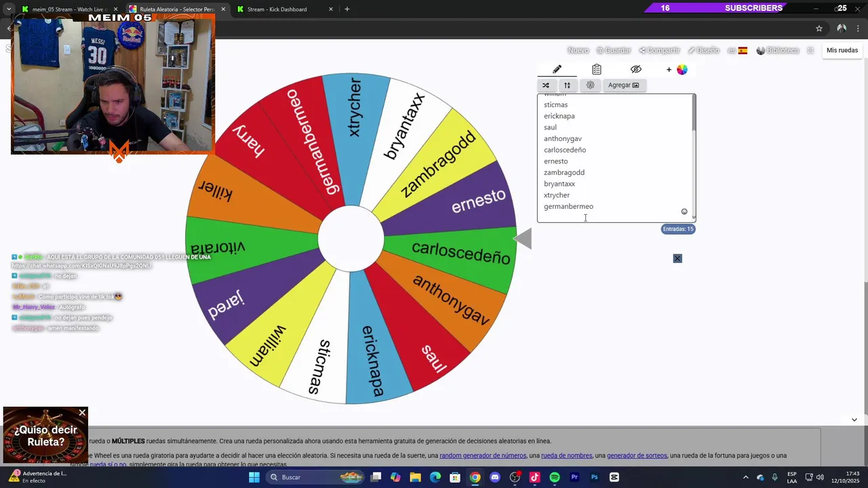The width and height of the screenshot is (868, 488).
Task: Bookmark this page with the star
Action: [819, 28]
